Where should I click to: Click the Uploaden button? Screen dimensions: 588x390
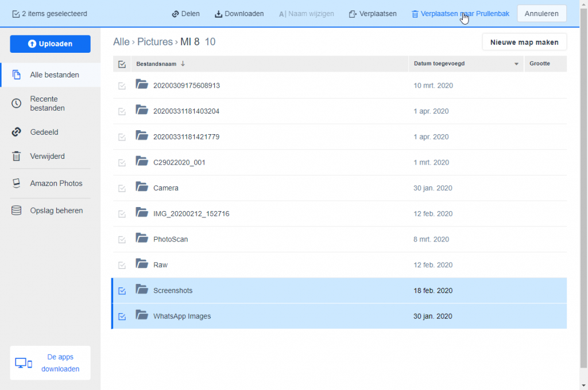[50, 44]
